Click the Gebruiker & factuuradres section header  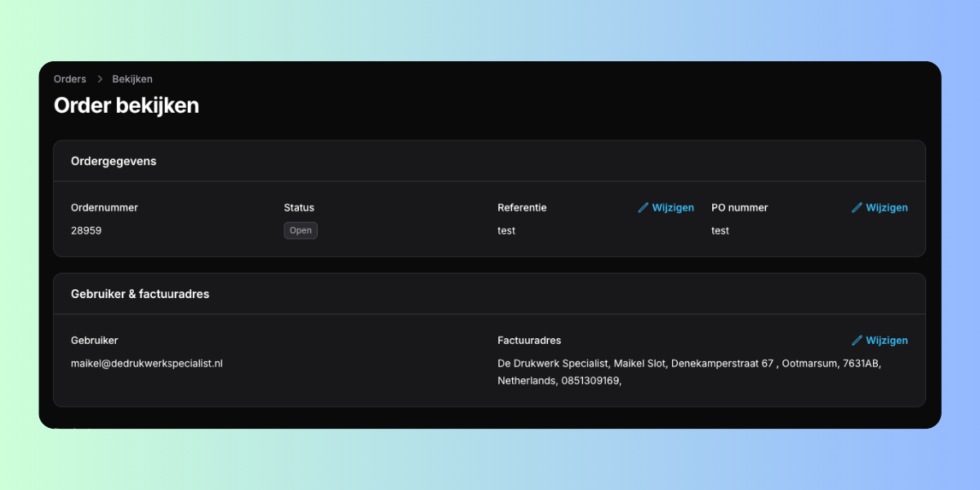click(x=140, y=294)
